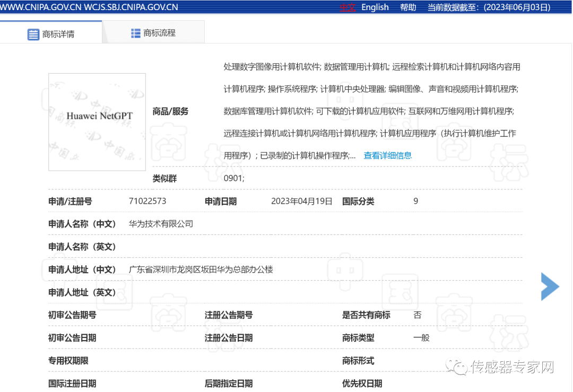Click the blue right arrow to next record

click(x=550, y=286)
